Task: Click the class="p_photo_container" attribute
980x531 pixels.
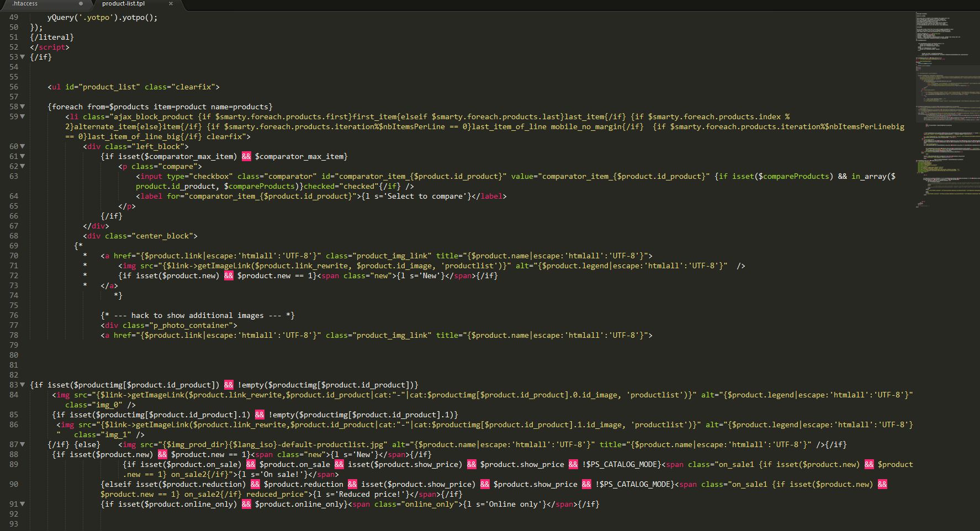Action: [x=178, y=325]
